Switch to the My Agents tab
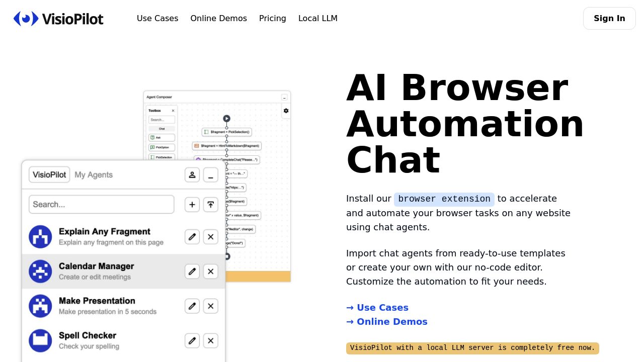 pyautogui.click(x=94, y=174)
